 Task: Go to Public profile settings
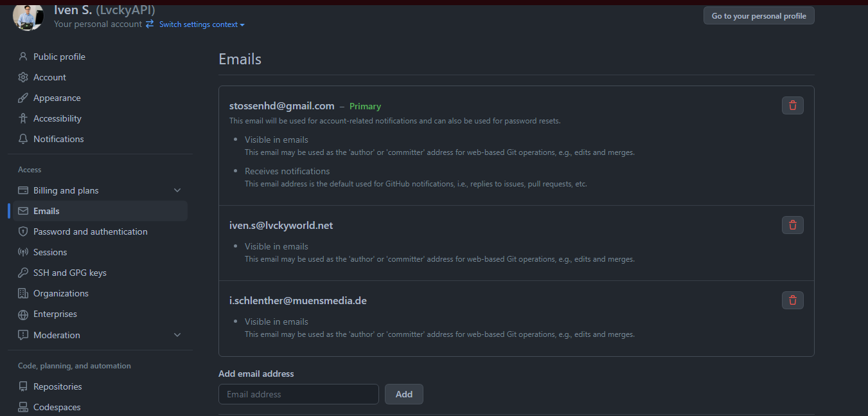pyautogui.click(x=59, y=57)
